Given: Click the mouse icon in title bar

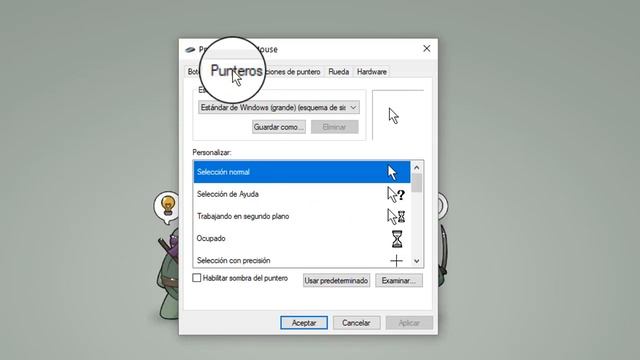Looking at the screenshot, I should (x=190, y=49).
